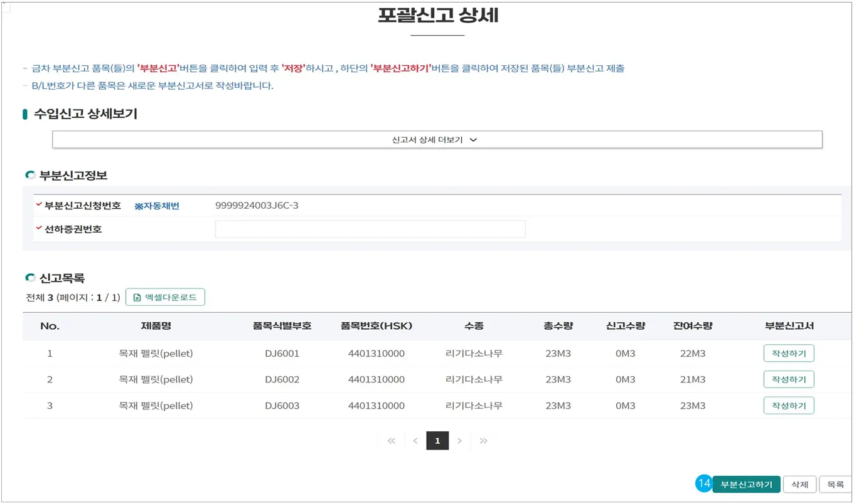The image size is (854, 504).
Task: Click the blue number 14 badge
Action: pyautogui.click(x=703, y=484)
